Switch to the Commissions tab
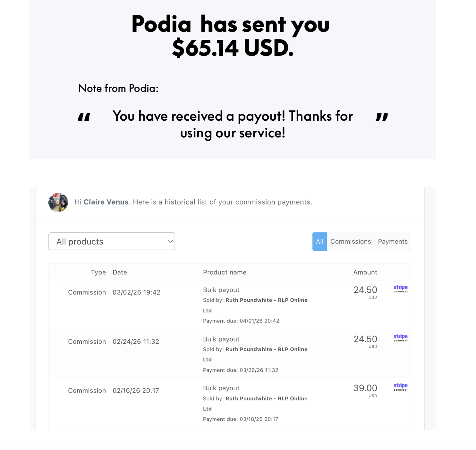The width and height of the screenshot is (476, 450). click(x=351, y=241)
